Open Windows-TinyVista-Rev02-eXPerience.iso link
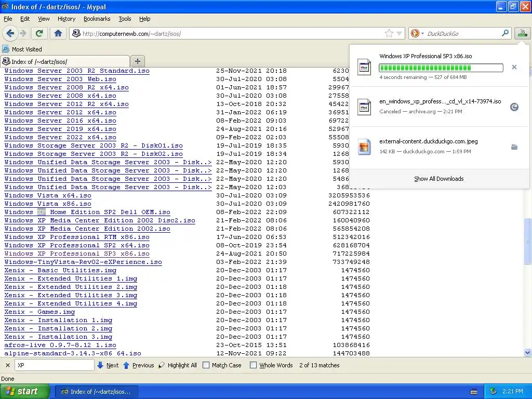 (83, 262)
